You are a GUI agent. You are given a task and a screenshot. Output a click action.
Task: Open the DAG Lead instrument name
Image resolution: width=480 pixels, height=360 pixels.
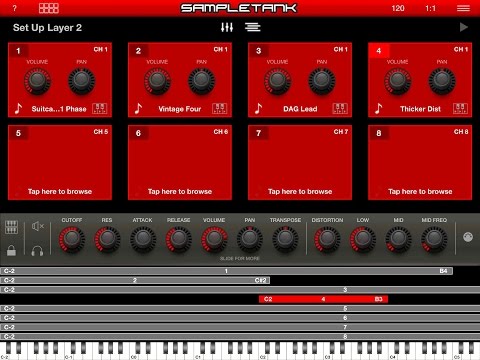pyautogui.click(x=300, y=109)
